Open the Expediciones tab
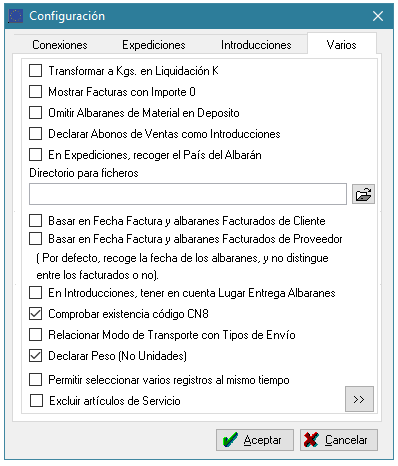Screen dimensions: 398x466 (154, 45)
